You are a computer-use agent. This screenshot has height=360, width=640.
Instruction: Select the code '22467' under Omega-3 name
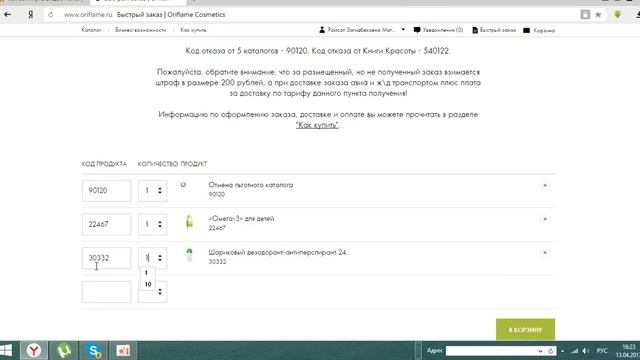pos(217,228)
